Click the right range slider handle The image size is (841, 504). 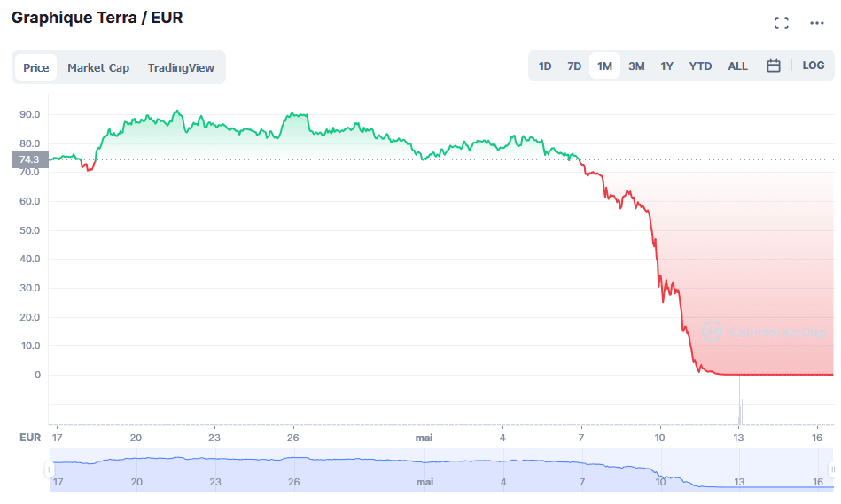[833, 469]
